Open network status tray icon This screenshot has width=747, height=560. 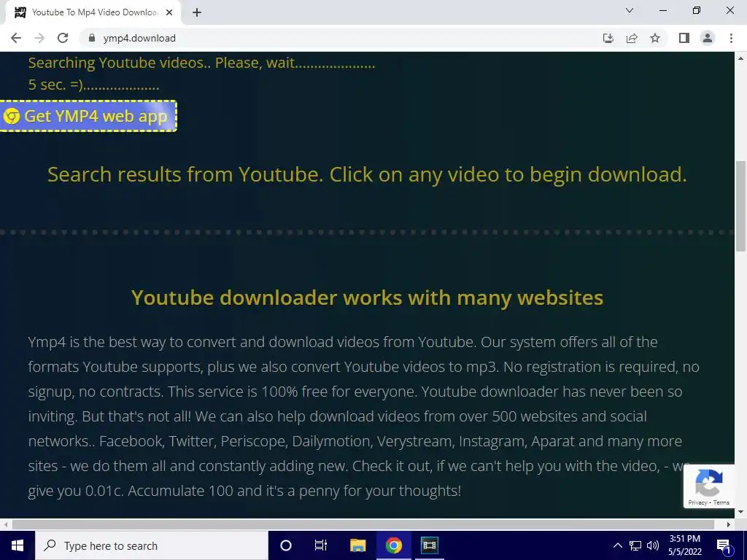point(635,545)
